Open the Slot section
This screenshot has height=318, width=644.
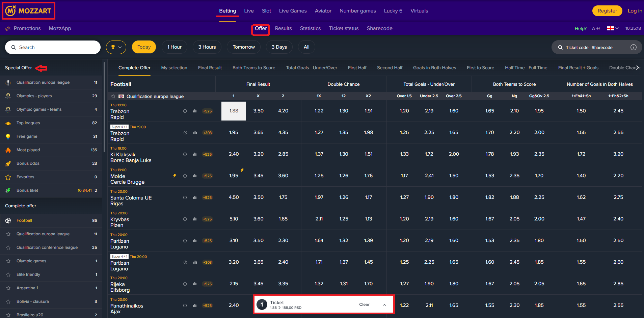(x=266, y=11)
